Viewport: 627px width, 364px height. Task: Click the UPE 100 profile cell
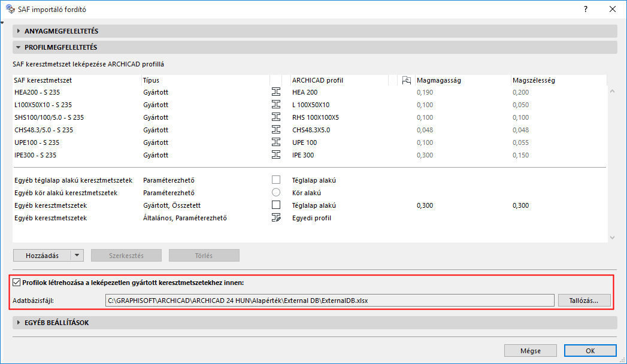point(304,142)
